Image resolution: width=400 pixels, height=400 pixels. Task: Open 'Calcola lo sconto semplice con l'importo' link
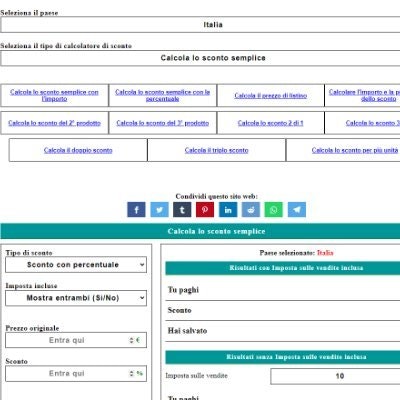coord(54,95)
